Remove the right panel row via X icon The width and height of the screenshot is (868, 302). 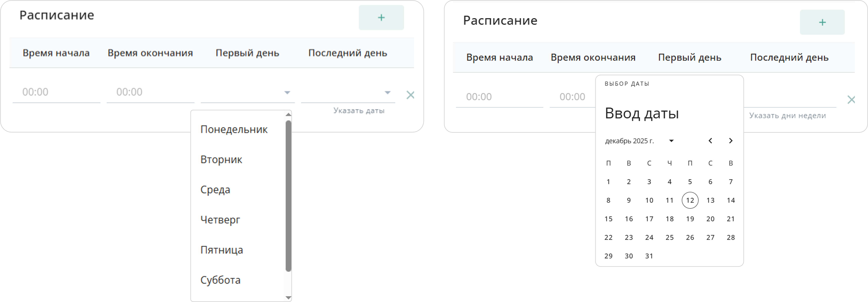click(851, 100)
